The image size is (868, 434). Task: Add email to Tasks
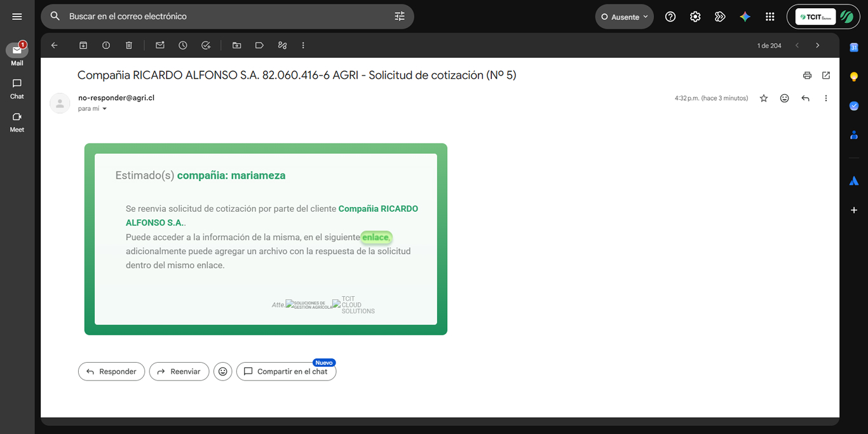tap(206, 45)
